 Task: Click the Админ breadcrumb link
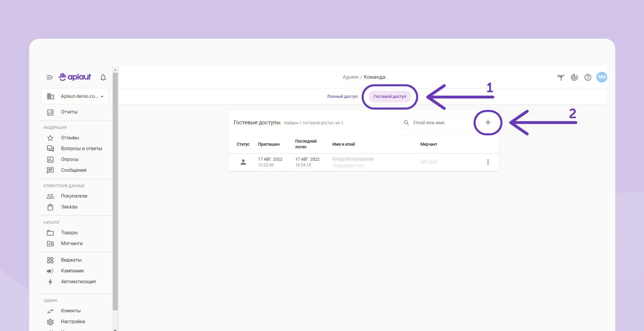pyautogui.click(x=350, y=77)
